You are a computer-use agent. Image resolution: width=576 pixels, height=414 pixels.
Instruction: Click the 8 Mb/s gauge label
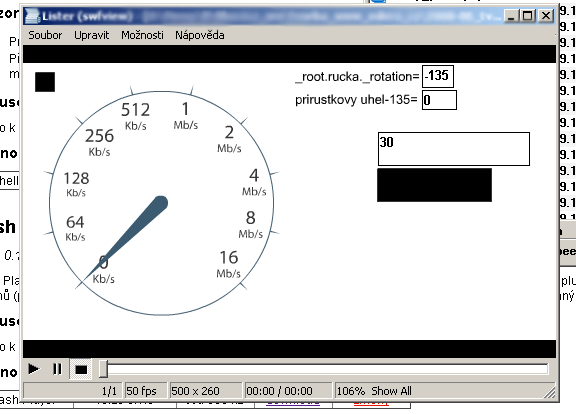pyautogui.click(x=251, y=224)
